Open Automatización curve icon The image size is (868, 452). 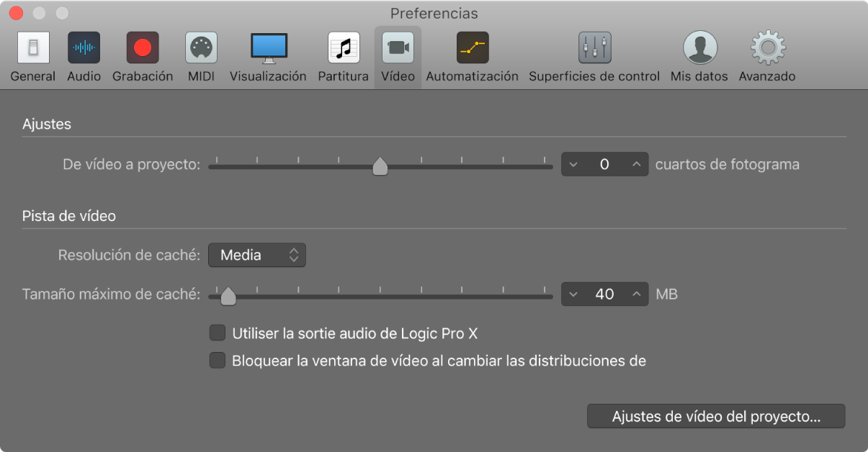tap(472, 48)
